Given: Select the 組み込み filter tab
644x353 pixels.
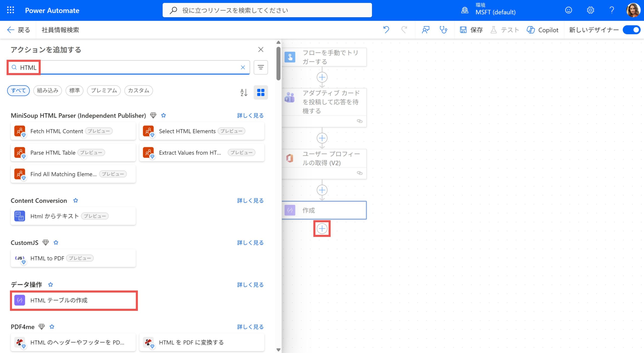Looking at the screenshot, I should tap(48, 91).
